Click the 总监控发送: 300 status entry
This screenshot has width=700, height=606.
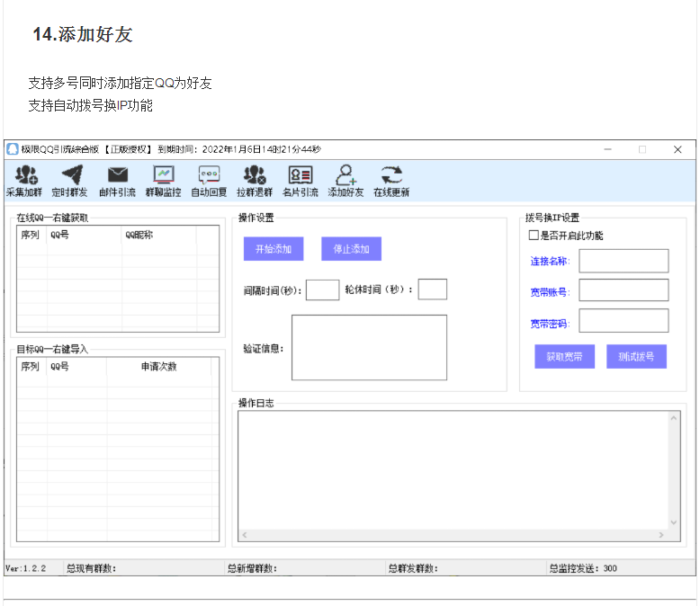coord(583,568)
